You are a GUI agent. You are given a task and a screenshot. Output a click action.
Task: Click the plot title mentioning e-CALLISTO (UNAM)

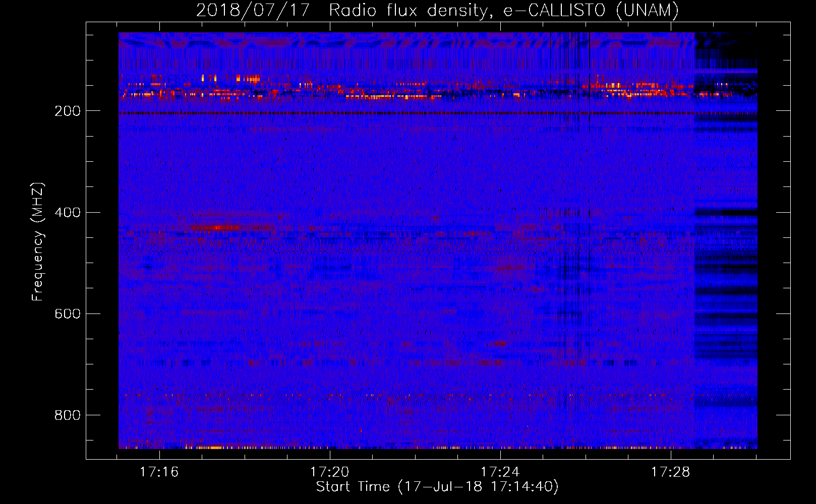coord(437,10)
